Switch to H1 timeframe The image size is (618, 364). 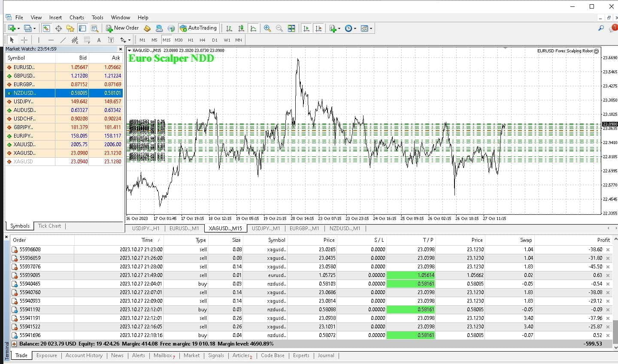(x=191, y=40)
